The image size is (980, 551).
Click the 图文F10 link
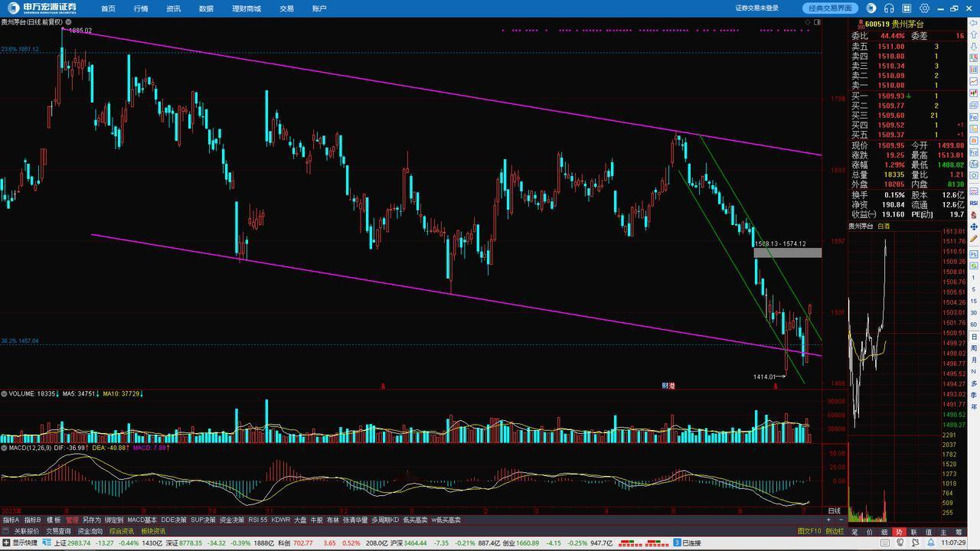coord(809,531)
